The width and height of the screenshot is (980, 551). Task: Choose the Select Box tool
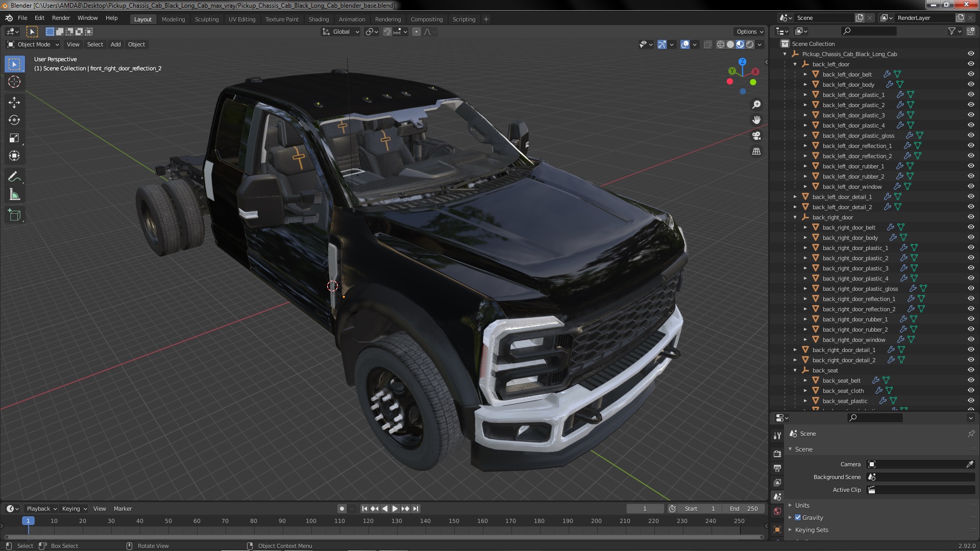(x=14, y=64)
